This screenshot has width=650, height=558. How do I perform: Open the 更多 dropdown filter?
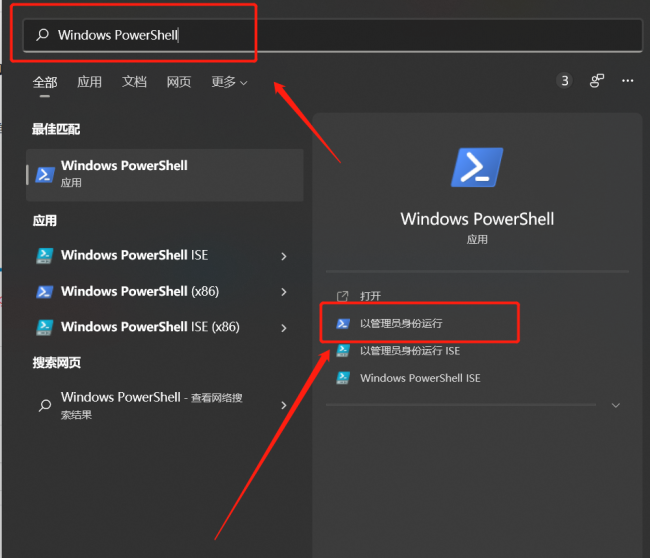[x=230, y=82]
